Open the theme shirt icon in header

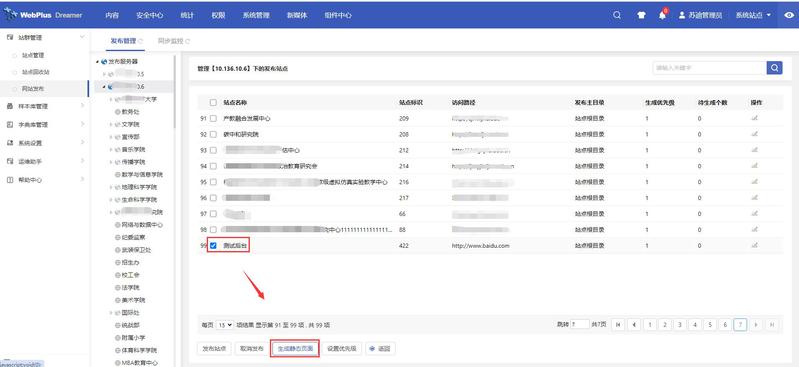[x=641, y=15]
